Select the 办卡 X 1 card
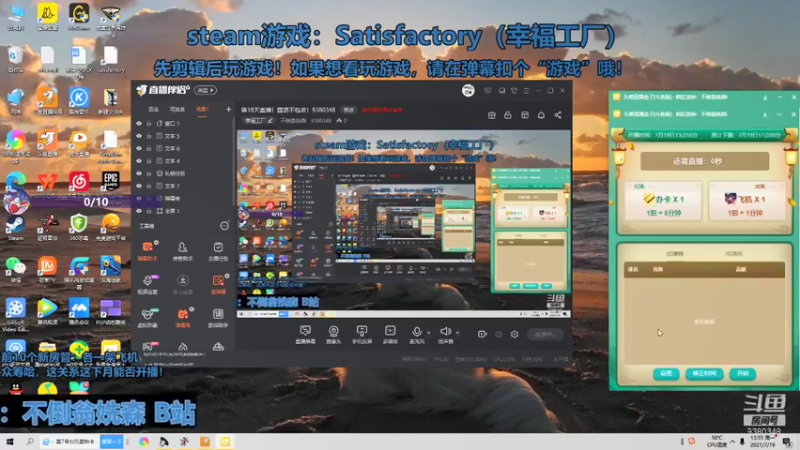800x450 pixels. (663, 201)
